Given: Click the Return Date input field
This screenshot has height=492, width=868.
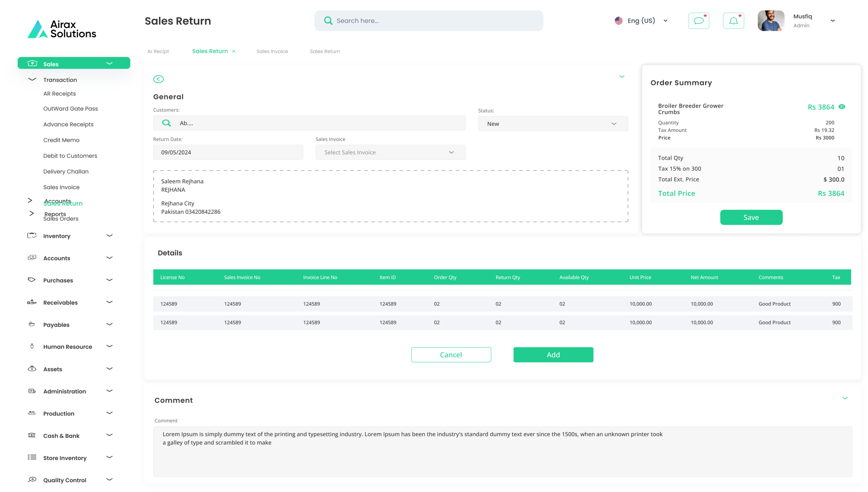Looking at the screenshot, I should [x=228, y=152].
